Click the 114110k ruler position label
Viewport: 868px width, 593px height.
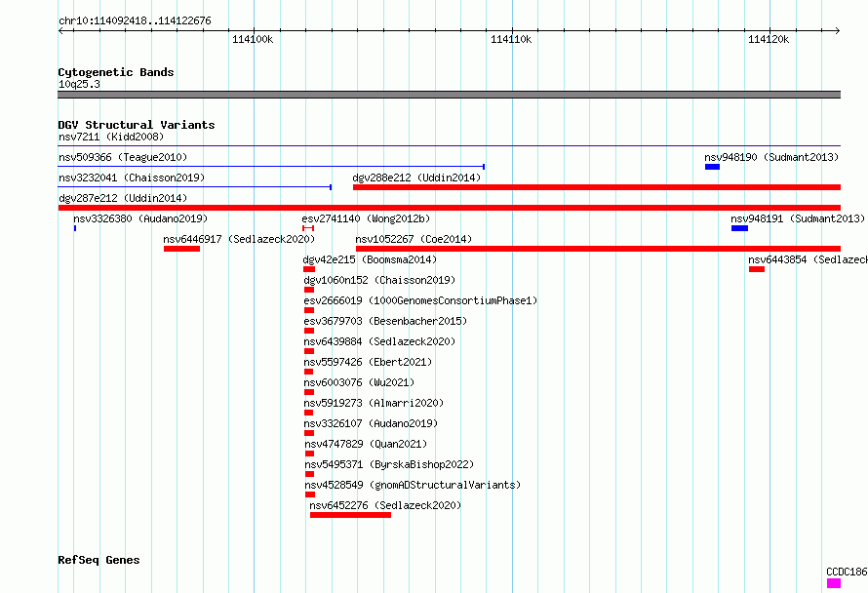[x=511, y=39]
